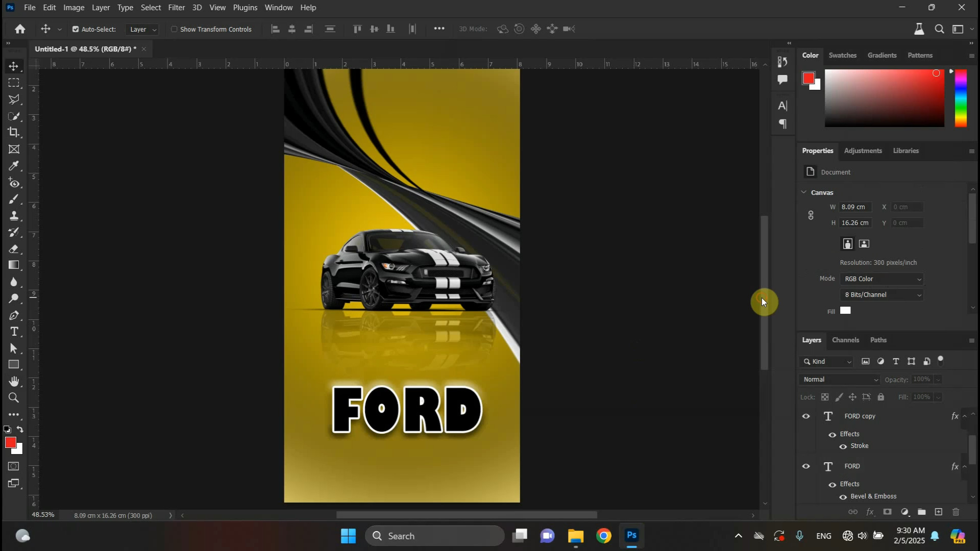This screenshot has width=980, height=551.
Task: Select the Frame tool
Action: (x=14, y=149)
